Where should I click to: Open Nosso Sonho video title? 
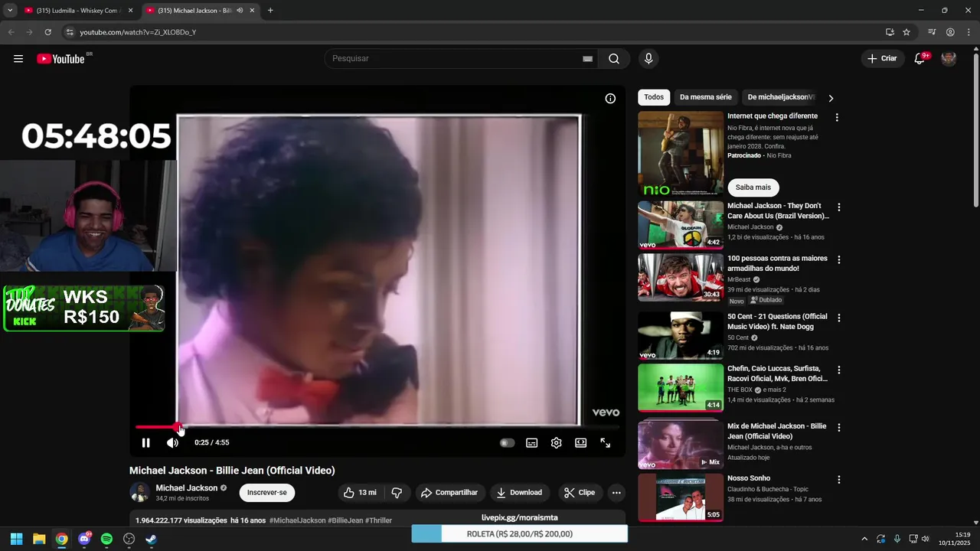[749, 478]
